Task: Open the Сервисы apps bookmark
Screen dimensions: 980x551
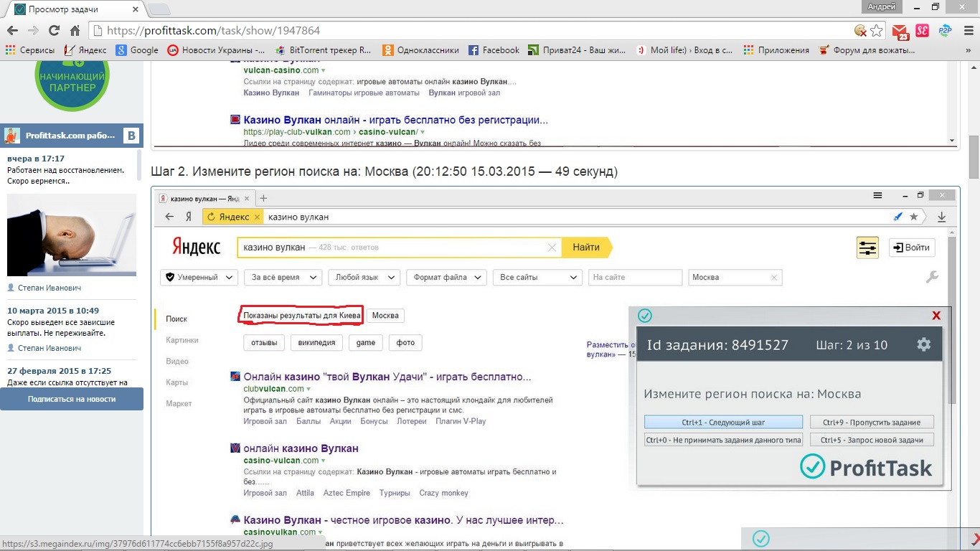Action: [x=30, y=50]
